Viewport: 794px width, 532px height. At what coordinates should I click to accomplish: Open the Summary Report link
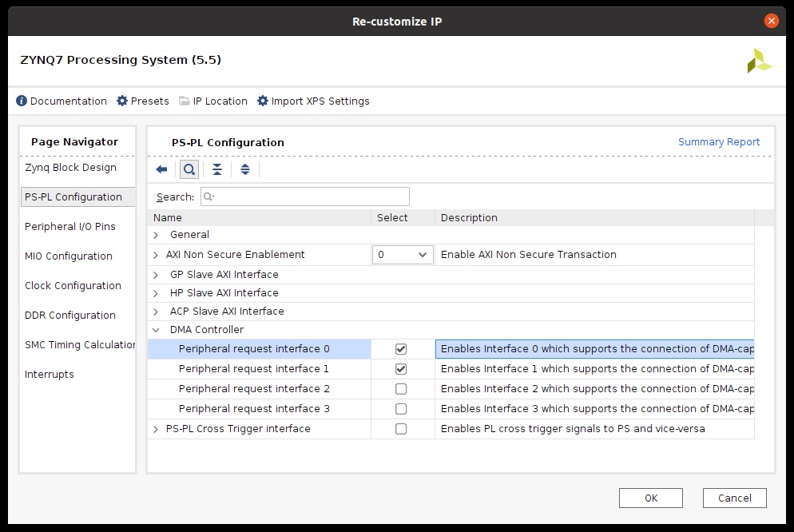[719, 141]
